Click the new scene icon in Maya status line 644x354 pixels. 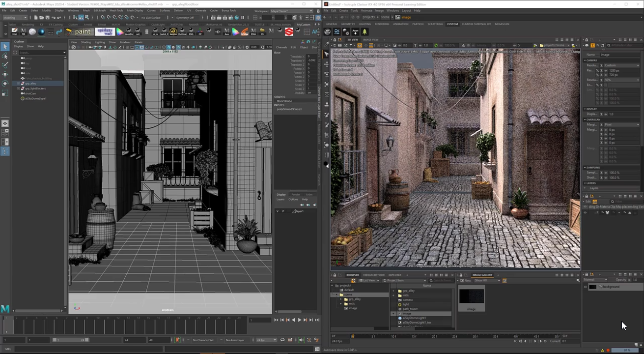37,18
